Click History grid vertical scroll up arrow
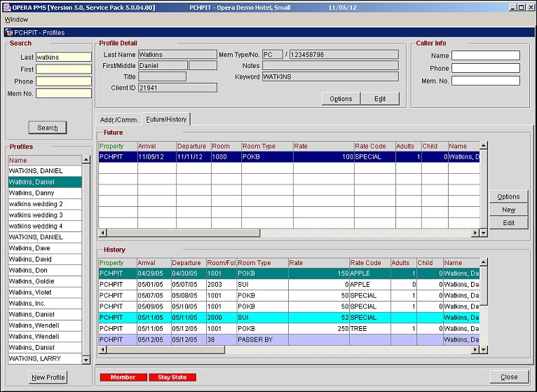The width and height of the screenshot is (537, 392). [x=484, y=263]
